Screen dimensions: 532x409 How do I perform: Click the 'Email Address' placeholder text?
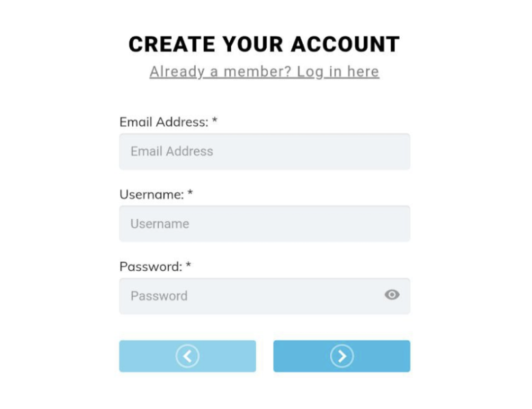pyautogui.click(x=172, y=151)
